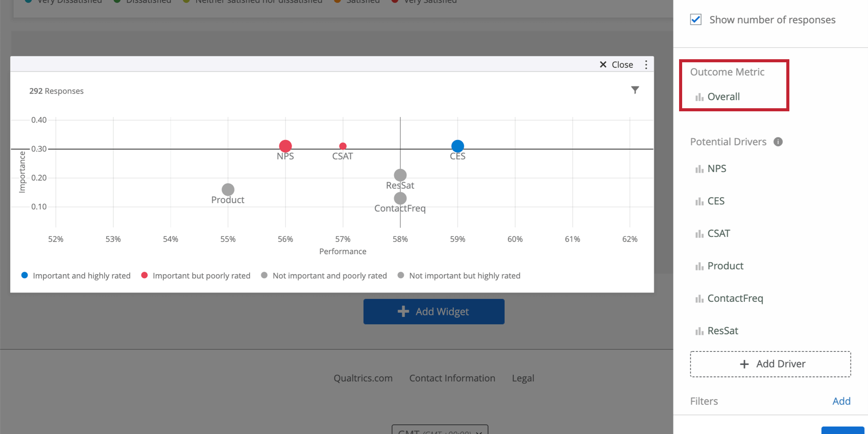
Task: Select the gray Product data point
Action: pos(228,189)
